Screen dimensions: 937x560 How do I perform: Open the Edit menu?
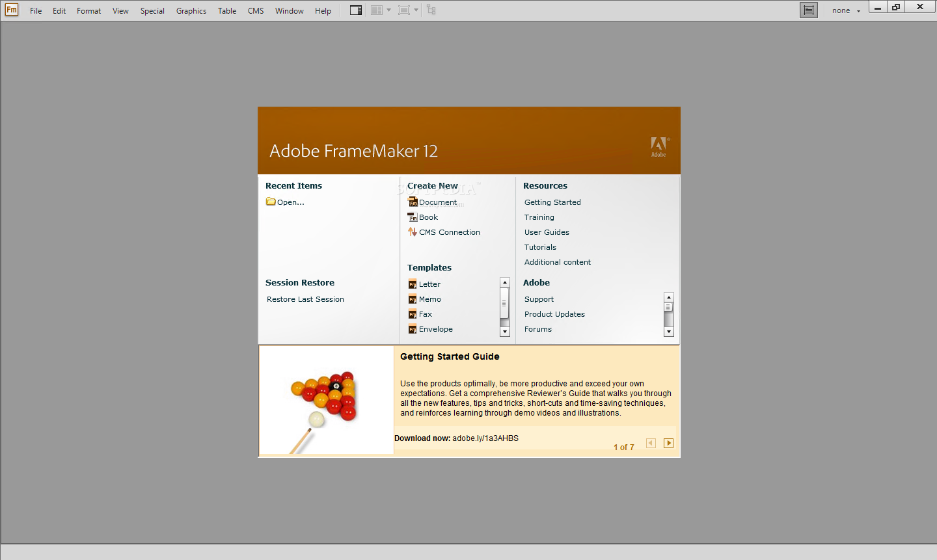[x=59, y=10]
